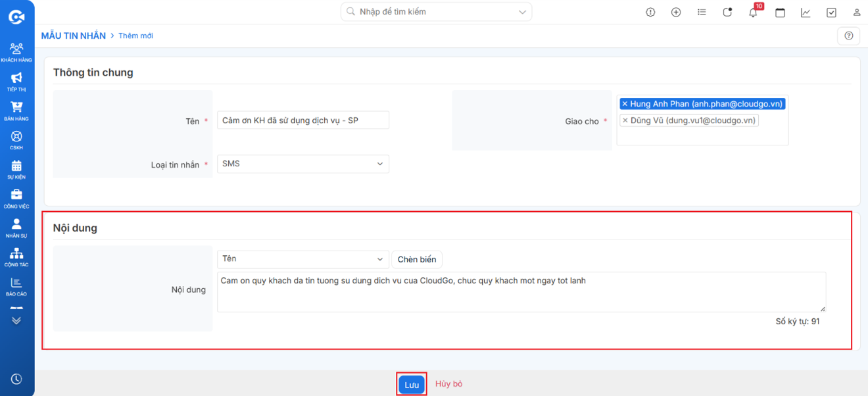This screenshot has width=868, height=396.
Task: Go to MẪU TIN NHẮN breadcrumb
Action: click(74, 36)
